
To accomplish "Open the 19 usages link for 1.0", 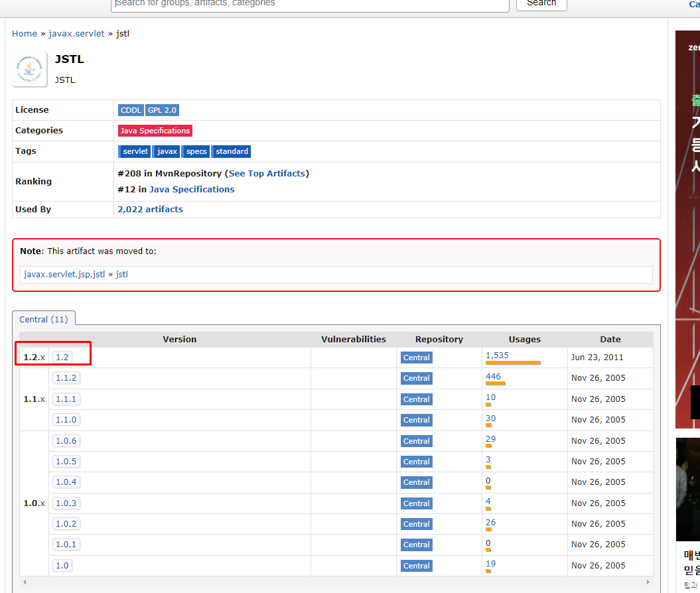I will [490, 564].
